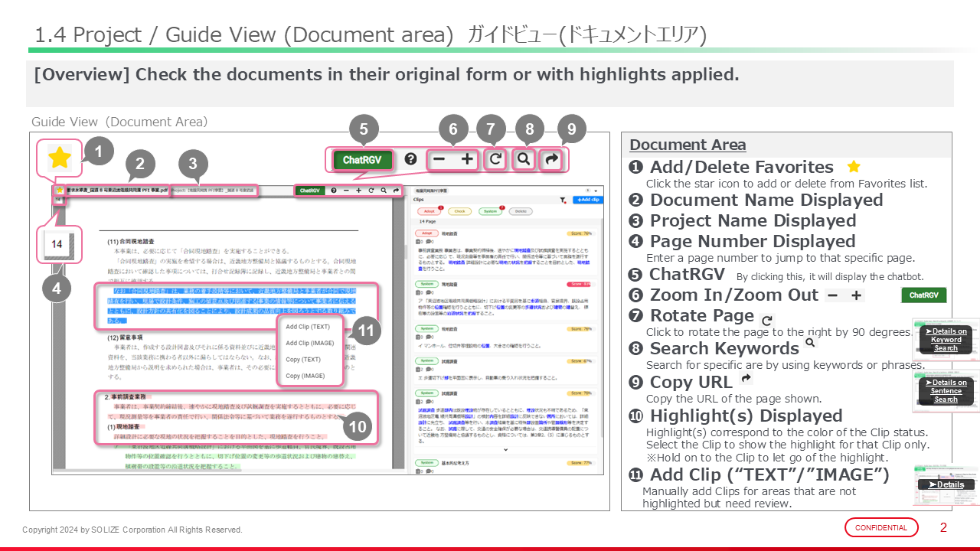The image size is (980, 551).
Task: Open the Details on Sentence Search link
Action: click(x=946, y=390)
